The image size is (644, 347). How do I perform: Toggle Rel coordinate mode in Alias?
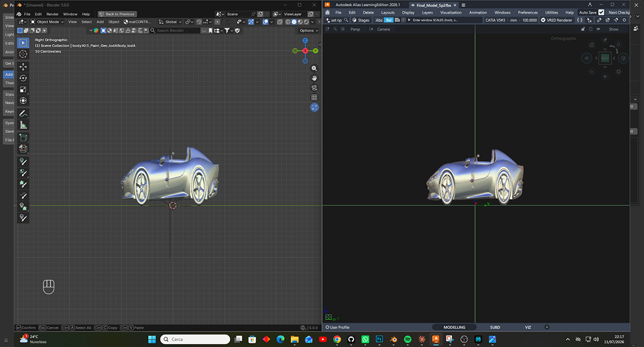[x=389, y=20]
